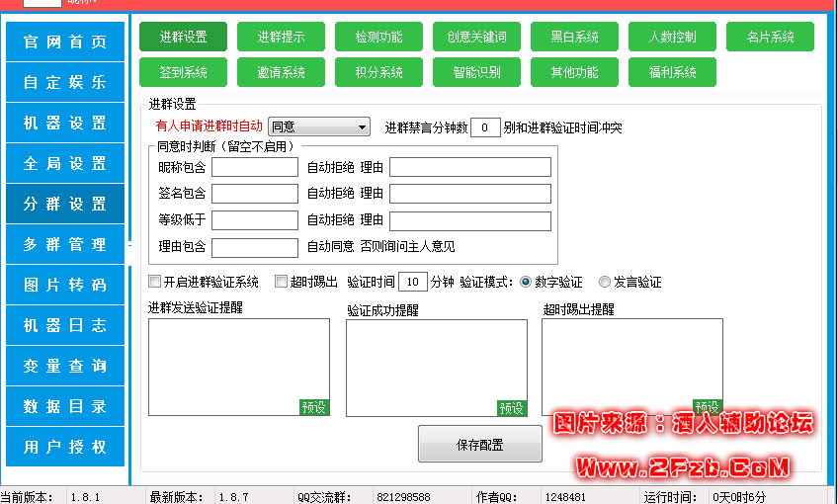Switch to the 进群提示 tab

pos(281,37)
